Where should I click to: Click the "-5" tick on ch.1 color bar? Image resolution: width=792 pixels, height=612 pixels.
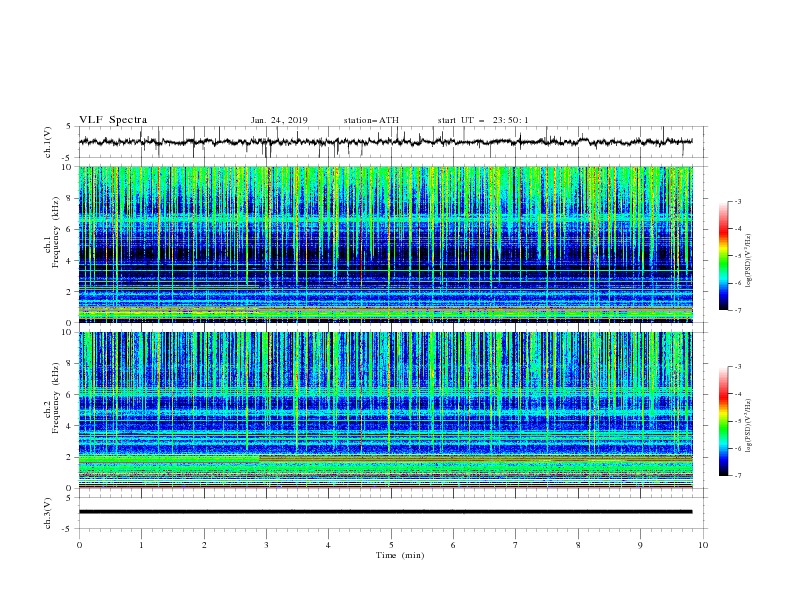tap(737, 256)
